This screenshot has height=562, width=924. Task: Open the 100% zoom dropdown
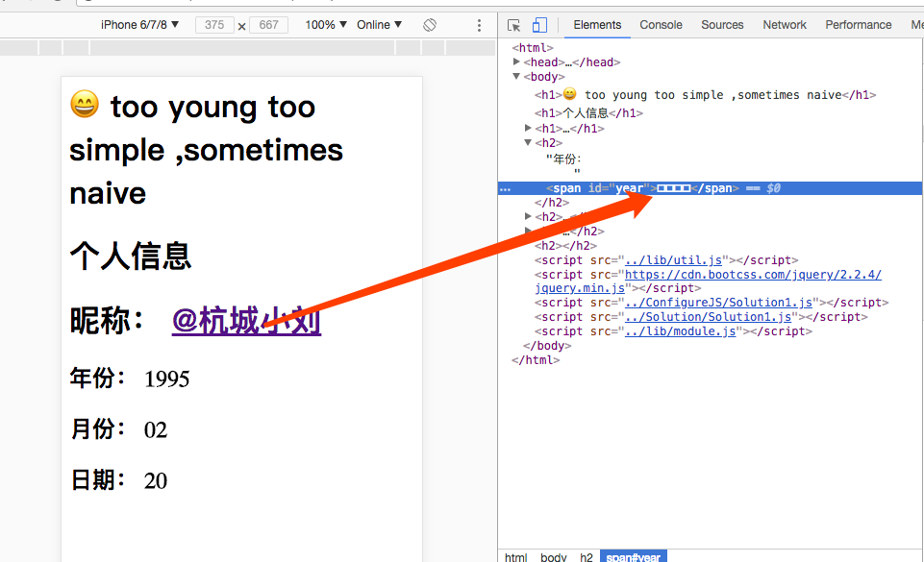point(326,25)
